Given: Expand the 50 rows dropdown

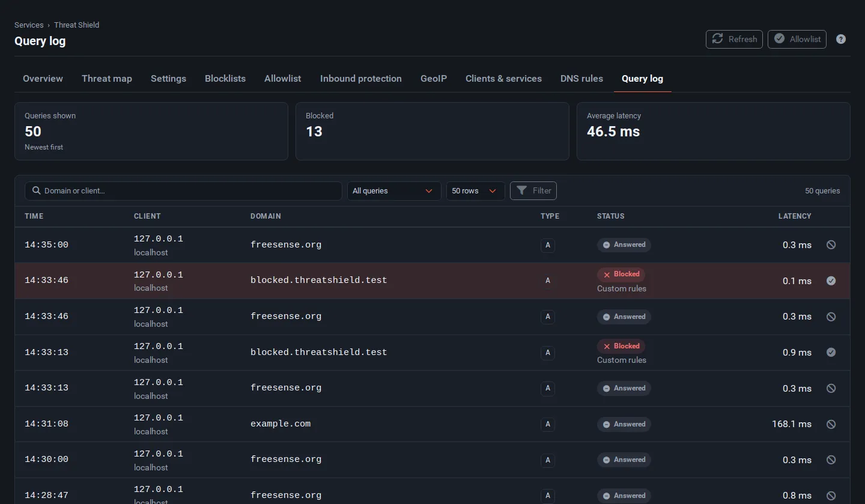Looking at the screenshot, I should [475, 191].
